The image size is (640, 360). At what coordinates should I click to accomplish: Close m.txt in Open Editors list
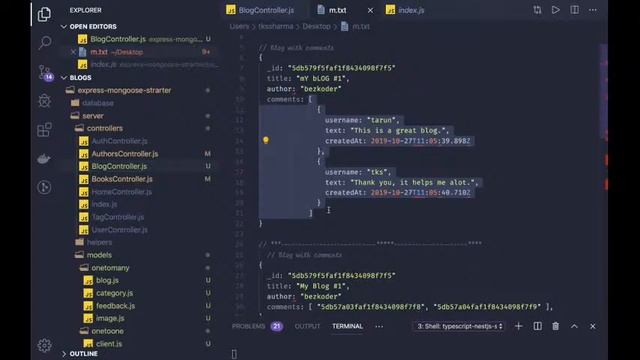pos(73,52)
